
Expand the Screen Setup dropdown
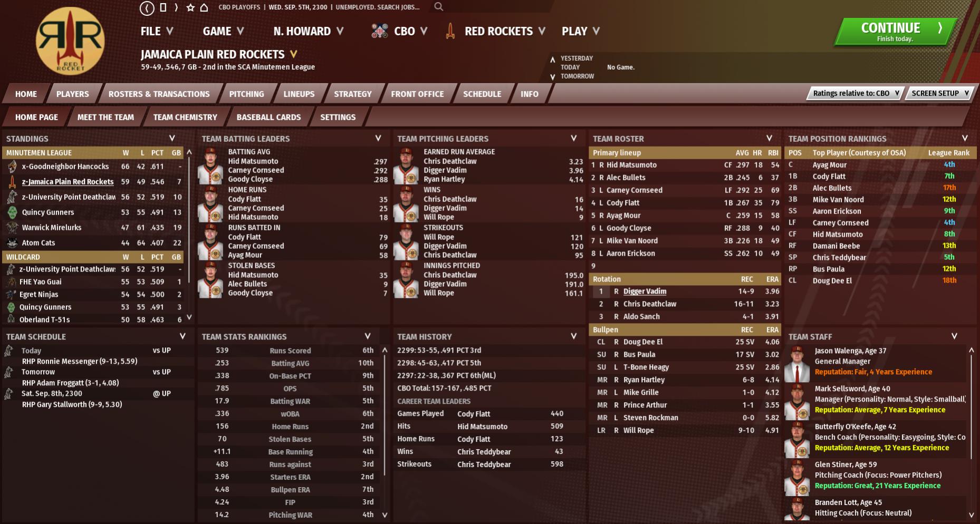[x=940, y=93]
